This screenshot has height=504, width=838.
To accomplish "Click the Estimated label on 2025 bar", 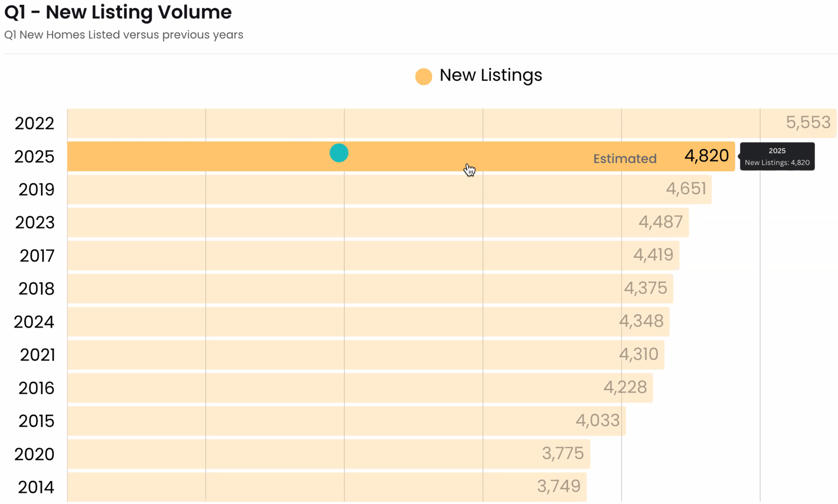I will (x=625, y=159).
